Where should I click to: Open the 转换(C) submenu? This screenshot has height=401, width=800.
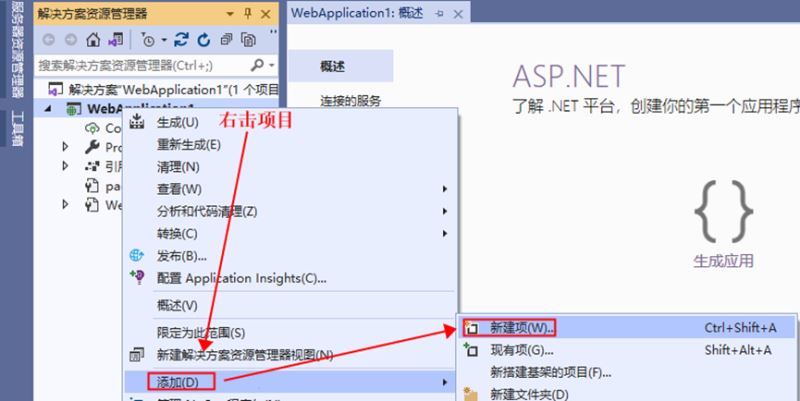tap(291, 234)
